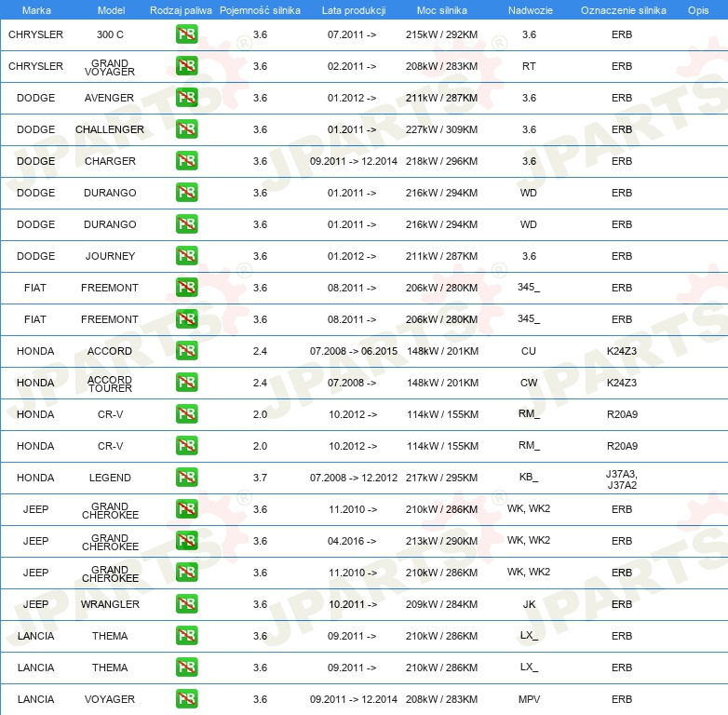Click the fuel icon in Lancia Voyager row
Image resolution: width=728 pixels, height=715 pixels.
(186, 699)
